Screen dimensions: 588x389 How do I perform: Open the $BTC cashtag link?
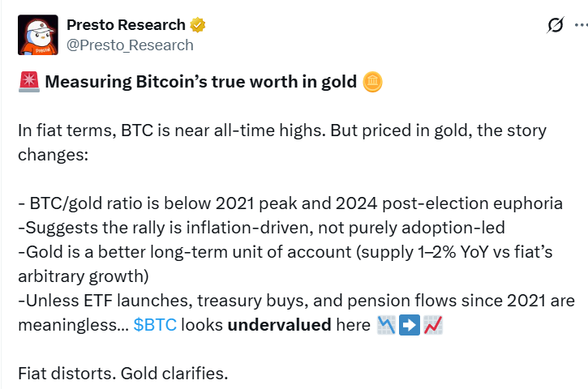155,324
